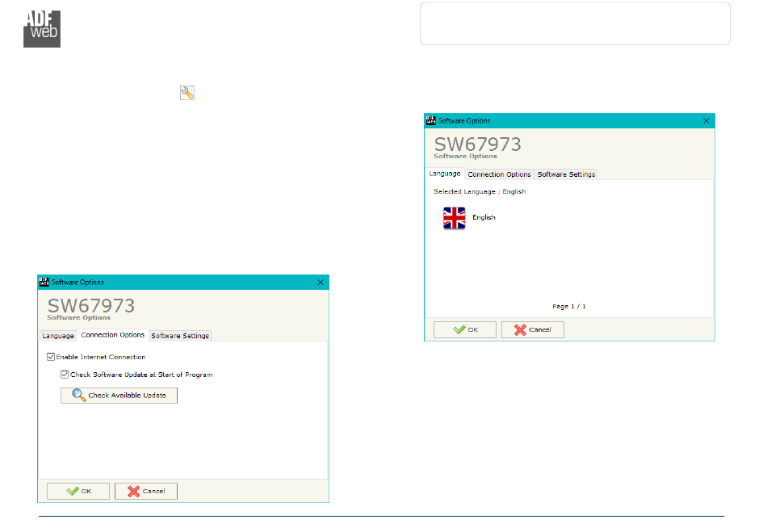Close the right Software Options window
Screen dimensions: 767x532
pos(706,120)
